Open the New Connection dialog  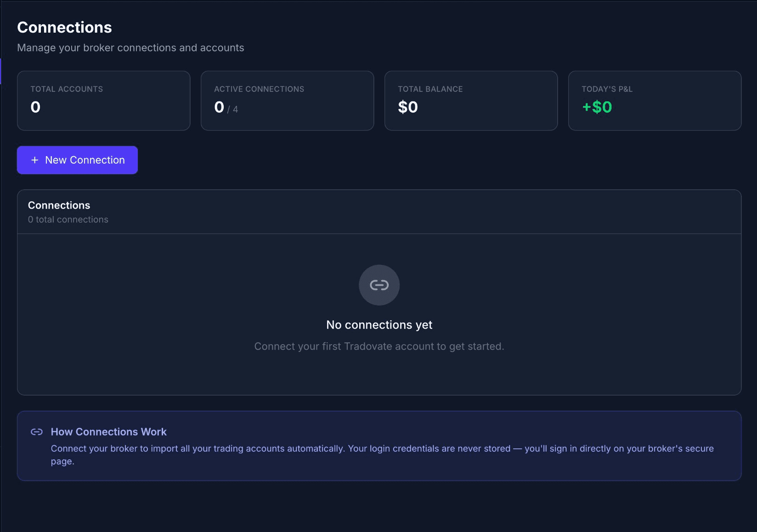coord(77,160)
